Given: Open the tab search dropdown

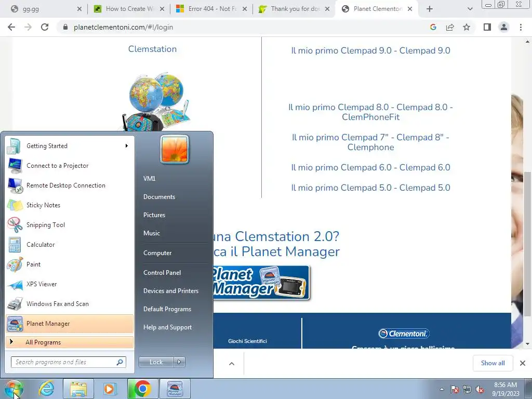Looking at the screenshot, I should (x=470, y=9).
